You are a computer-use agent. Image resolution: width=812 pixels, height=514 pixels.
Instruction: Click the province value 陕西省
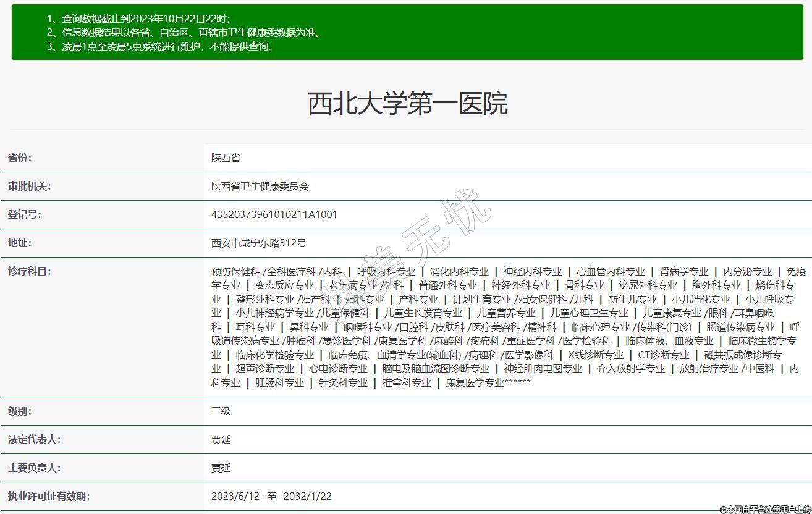[x=226, y=158]
